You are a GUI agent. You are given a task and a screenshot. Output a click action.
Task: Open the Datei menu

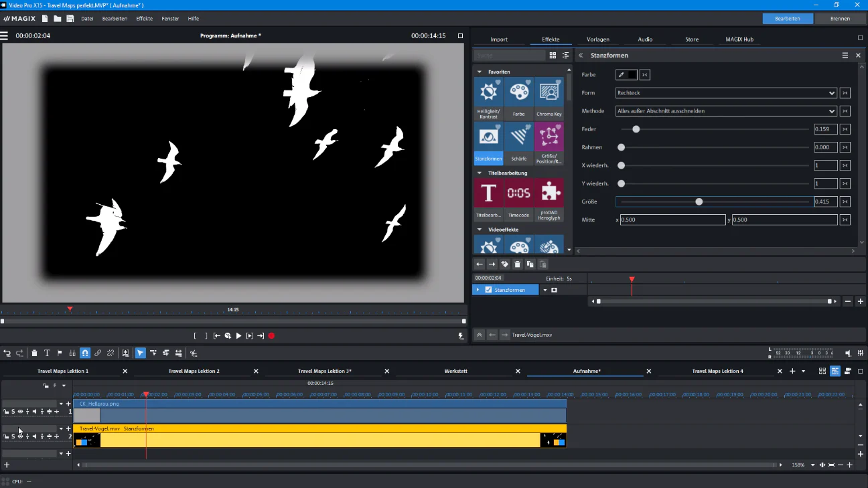click(x=87, y=19)
